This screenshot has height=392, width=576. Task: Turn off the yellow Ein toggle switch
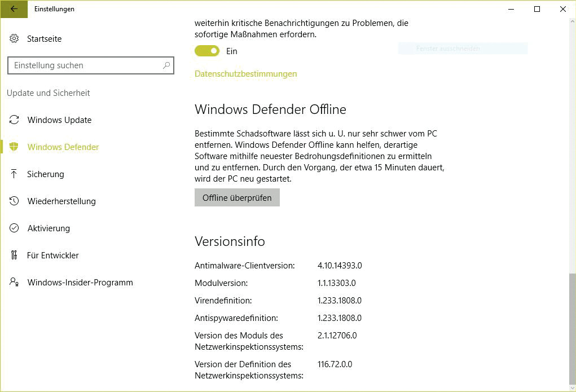207,51
